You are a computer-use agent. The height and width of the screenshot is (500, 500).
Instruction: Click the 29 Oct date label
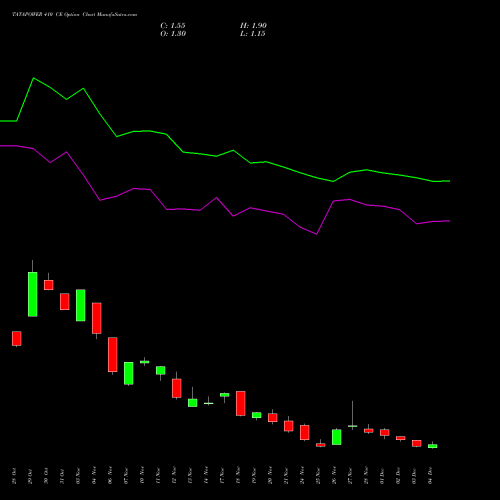coord(30,476)
